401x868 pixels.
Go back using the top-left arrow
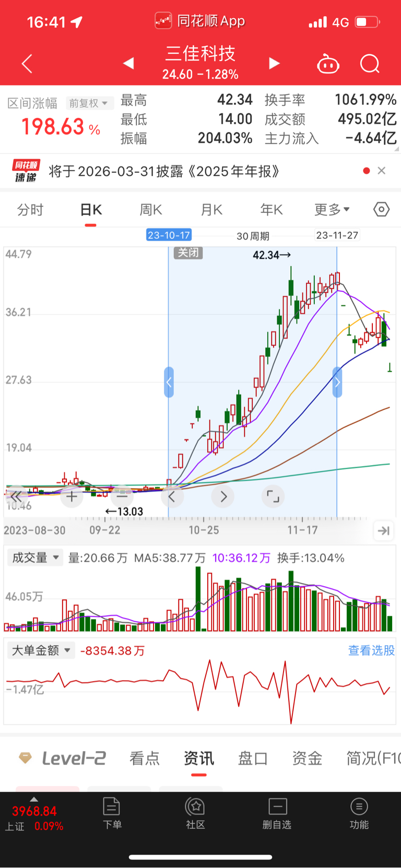point(27,64)
